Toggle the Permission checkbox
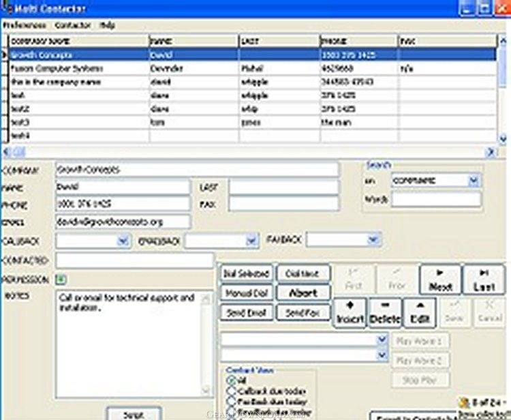Image resolution: width=511 pixels, height=420 pixels. pyautogui.click(x=60, y=279)
